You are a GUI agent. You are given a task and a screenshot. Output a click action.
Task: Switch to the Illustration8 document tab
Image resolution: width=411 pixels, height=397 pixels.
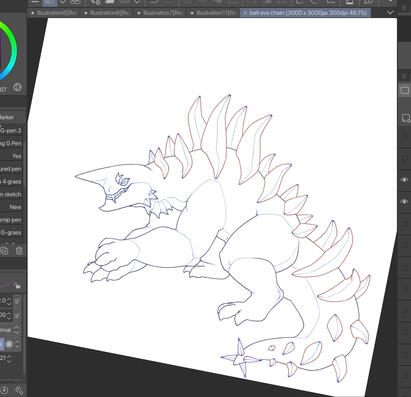(x=107, y=13)
